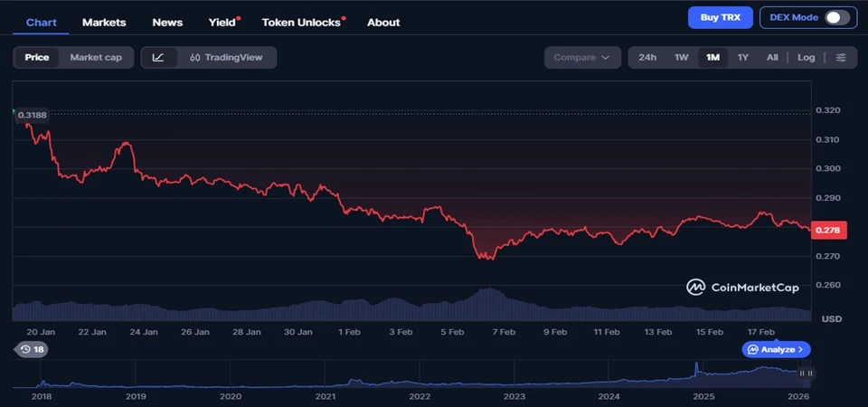
Task: Switch to TradingView candlestick chart
Action: [x=226, y=58]
